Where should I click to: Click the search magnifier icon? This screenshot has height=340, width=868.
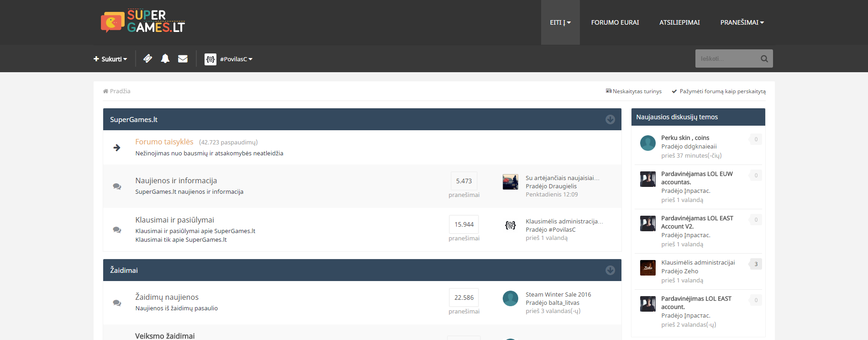764,58
